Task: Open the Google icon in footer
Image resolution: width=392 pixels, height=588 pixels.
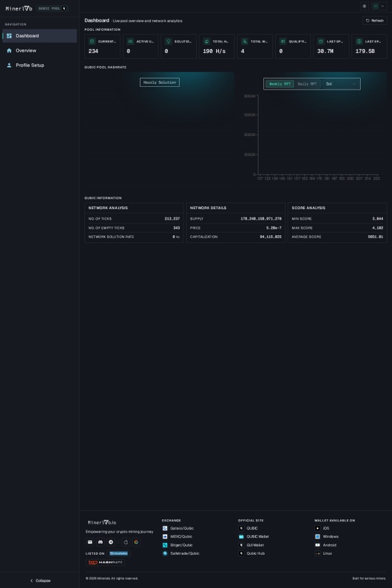Action: (136, 542)
